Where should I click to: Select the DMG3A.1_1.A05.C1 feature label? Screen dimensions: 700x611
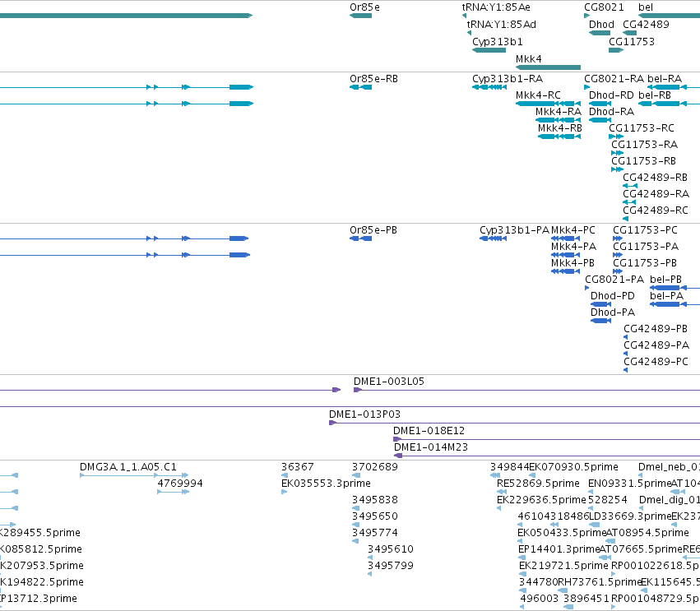tap(128, 467)
